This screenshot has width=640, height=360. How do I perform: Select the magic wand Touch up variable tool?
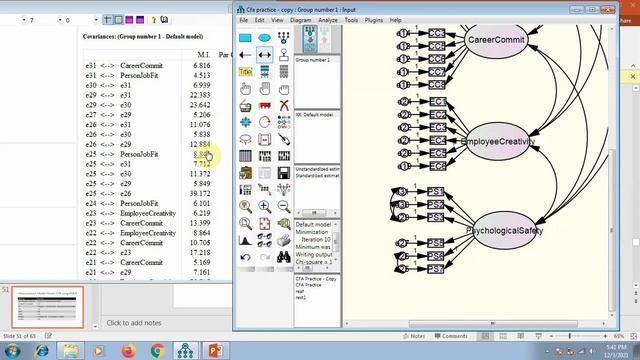(x=284, y=139)
